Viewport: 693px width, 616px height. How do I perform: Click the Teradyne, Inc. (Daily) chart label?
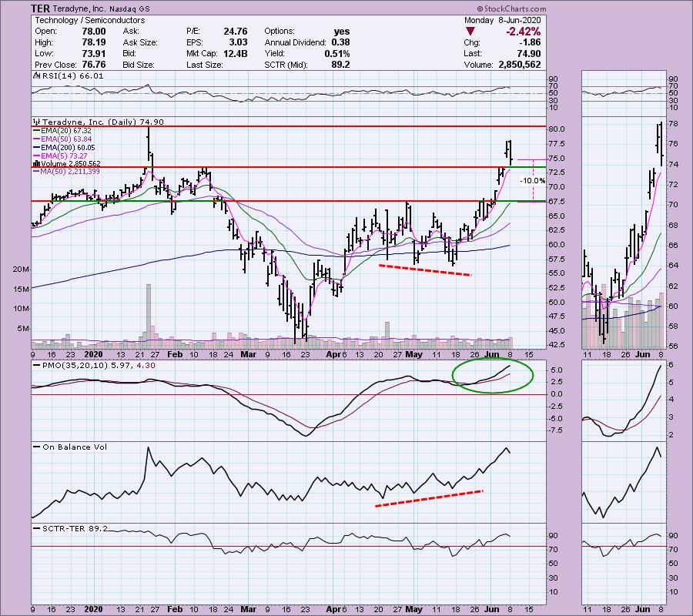(x=103, y=122)
